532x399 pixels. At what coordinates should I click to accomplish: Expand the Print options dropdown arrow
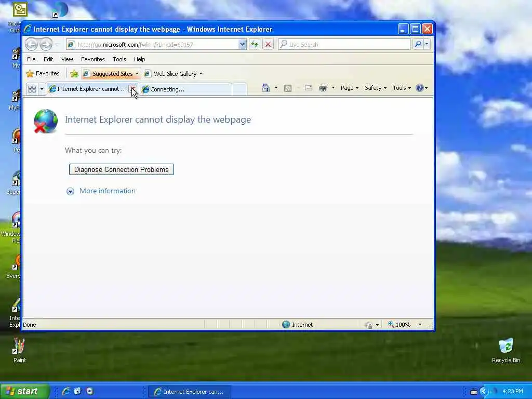pos(333,88)
